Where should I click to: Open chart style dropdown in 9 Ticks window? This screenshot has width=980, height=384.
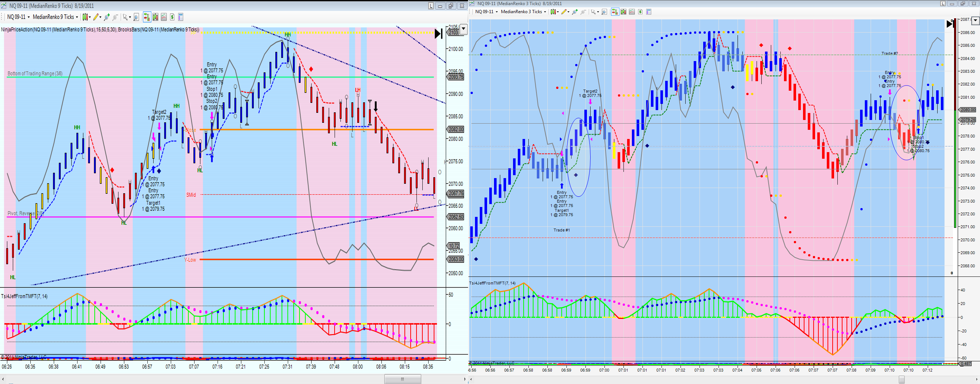click(86, 17)
